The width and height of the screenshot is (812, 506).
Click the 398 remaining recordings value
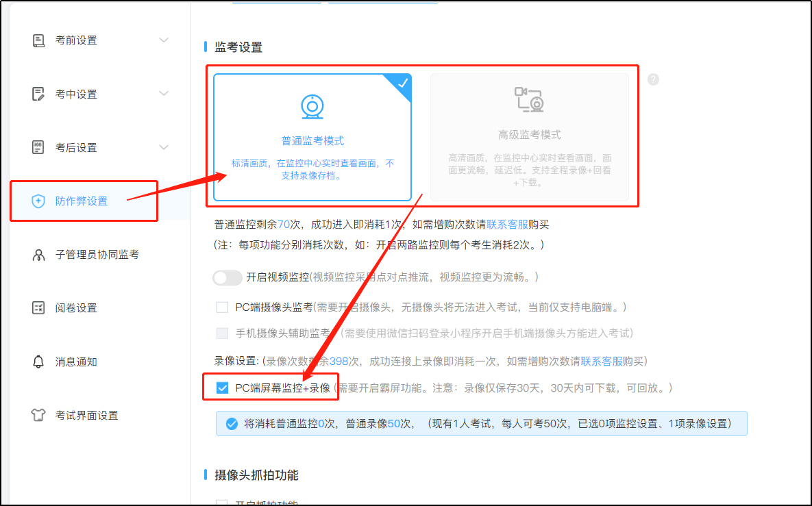point(339,361)
